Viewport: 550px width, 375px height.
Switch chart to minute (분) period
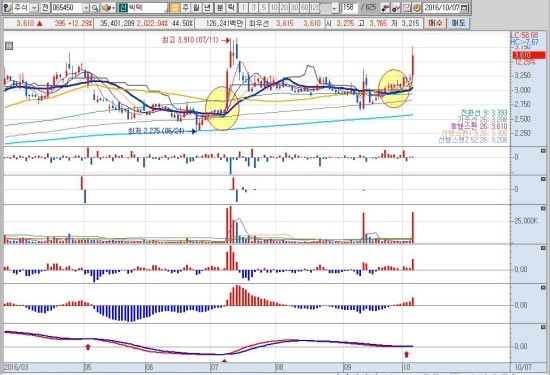[x=220, y=8]
